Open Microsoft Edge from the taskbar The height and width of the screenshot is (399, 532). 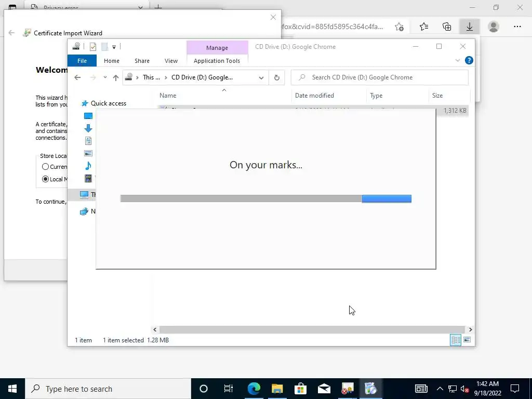click(x=254, y=389)
